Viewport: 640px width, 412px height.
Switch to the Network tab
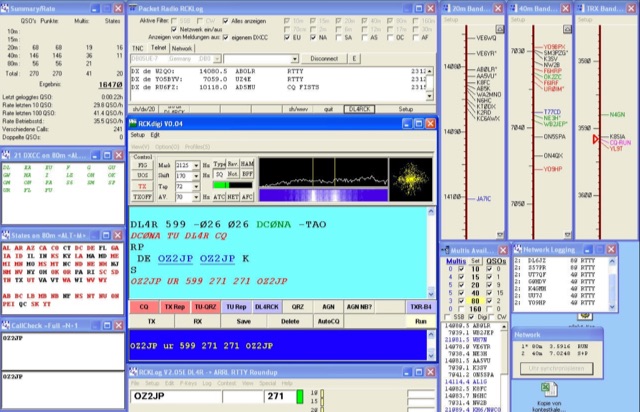[181, 47]
